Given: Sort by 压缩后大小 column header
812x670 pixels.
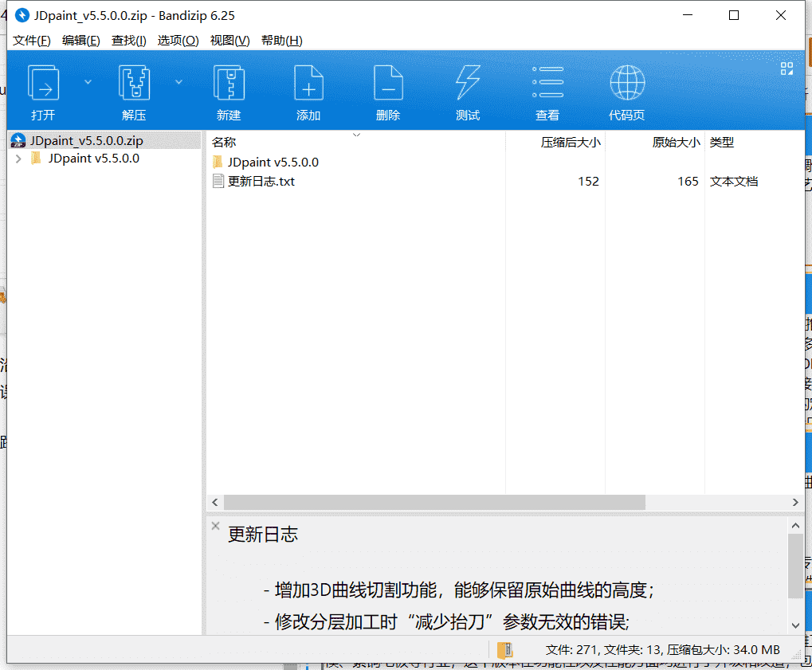Looking at the screenshot, I should (571, 142).
